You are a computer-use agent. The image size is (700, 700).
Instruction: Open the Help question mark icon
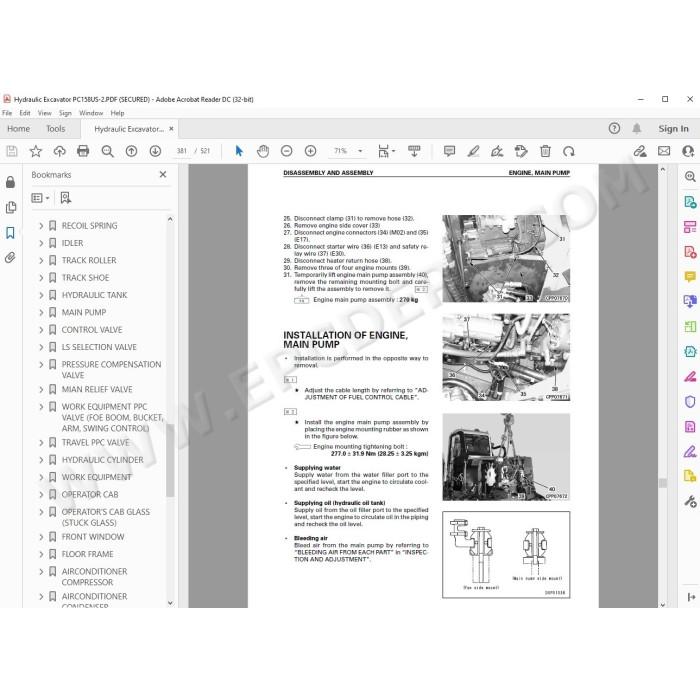(614, 129)
